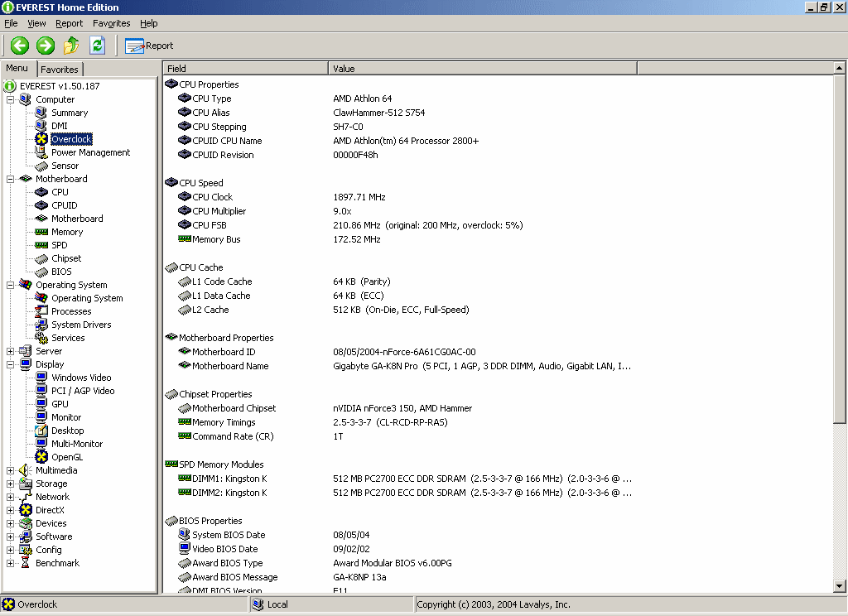Screen dimensions: 848x616
Task: Expand the Server tree node
Action: pos(10,351)
